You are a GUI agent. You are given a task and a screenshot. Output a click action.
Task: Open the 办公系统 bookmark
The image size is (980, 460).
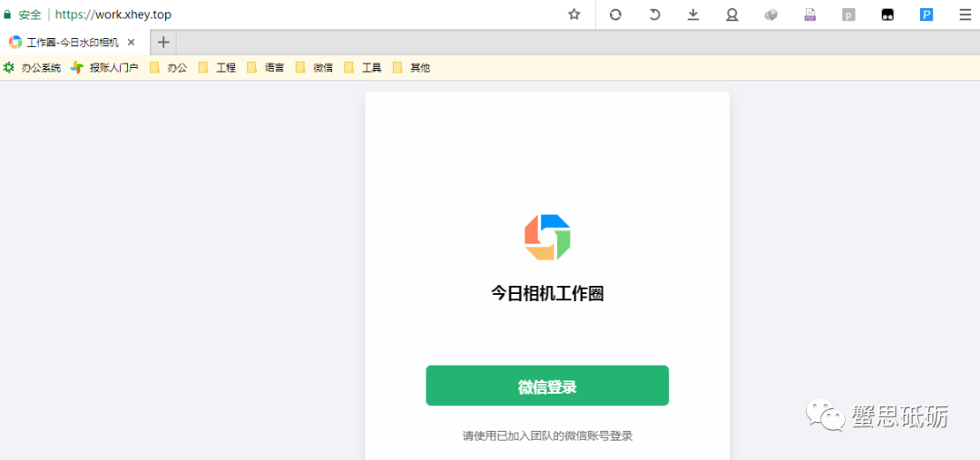[33, 67]
